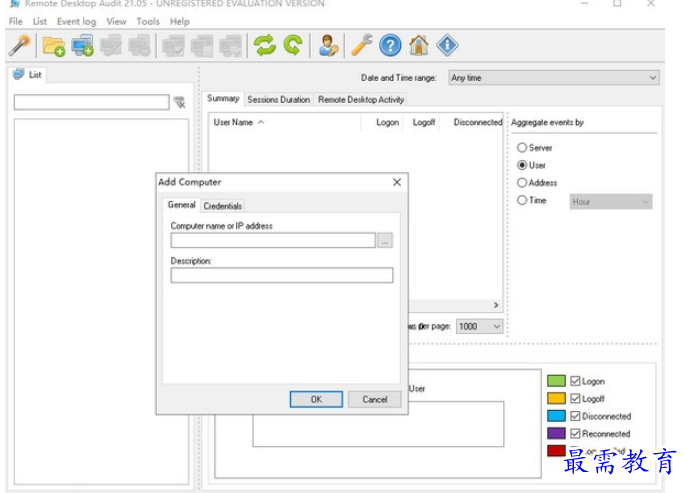Click the add folder icon
The height and width of the screenshot is (493, 685).
(x=53, y=46)
